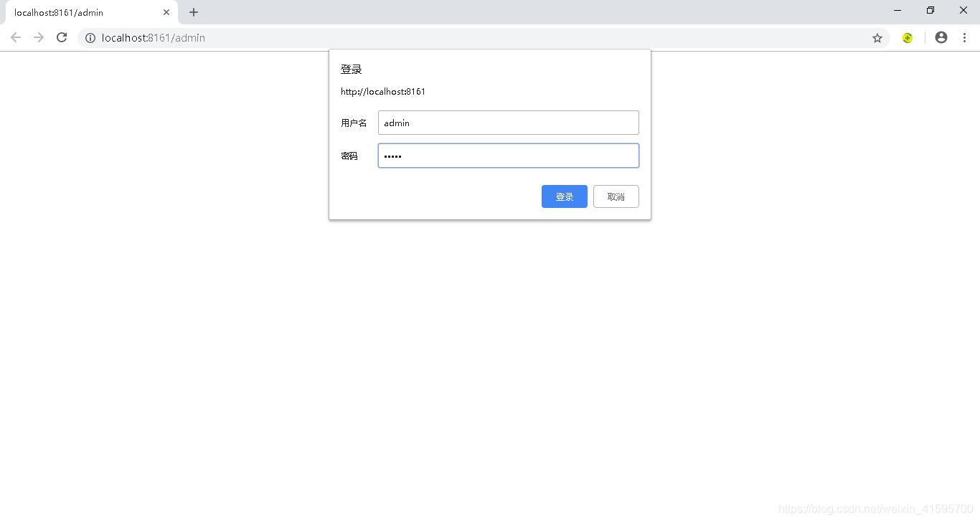Open Chrome three-dot menu

tap(964, 37)
